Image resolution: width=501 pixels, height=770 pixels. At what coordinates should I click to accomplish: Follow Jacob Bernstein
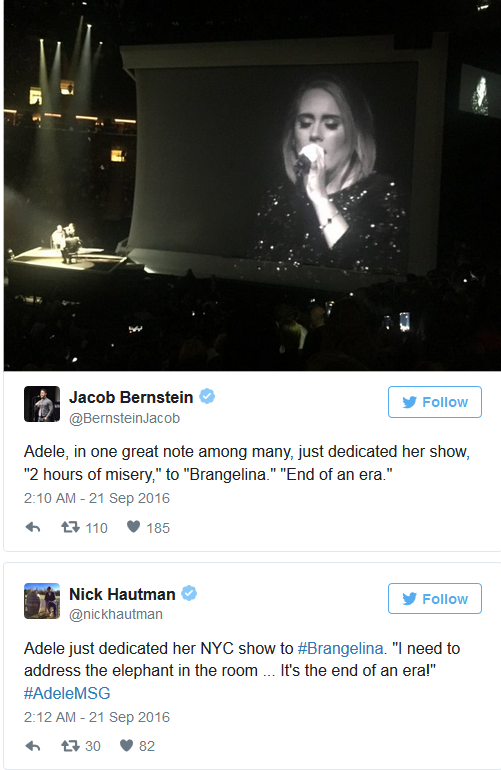click(435, 402)
